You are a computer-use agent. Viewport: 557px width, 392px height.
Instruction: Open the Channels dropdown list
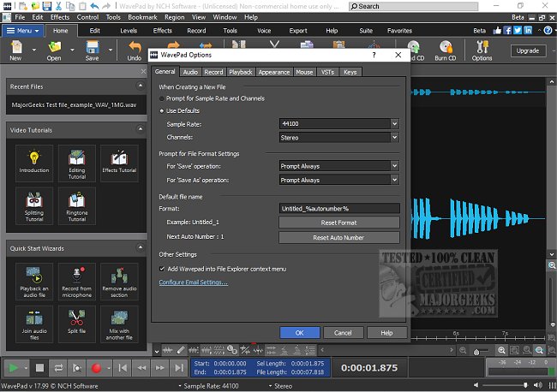(394, 137)
